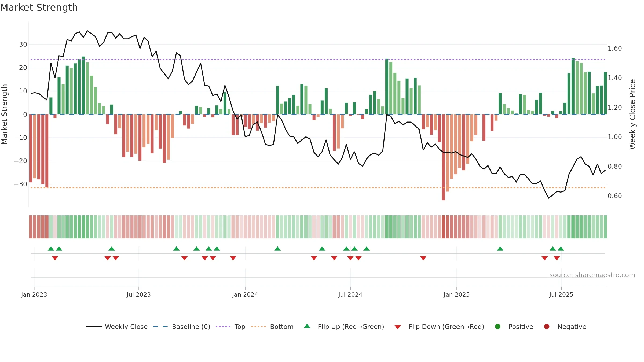Click the 'Jan 2025' x-axis label
Screen dimensions: 644x362
(457, 294)
